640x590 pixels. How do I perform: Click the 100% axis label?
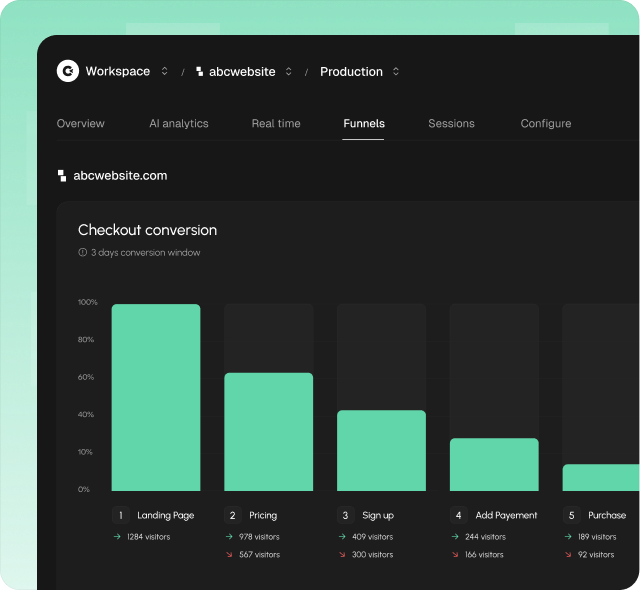pos(88,302)
